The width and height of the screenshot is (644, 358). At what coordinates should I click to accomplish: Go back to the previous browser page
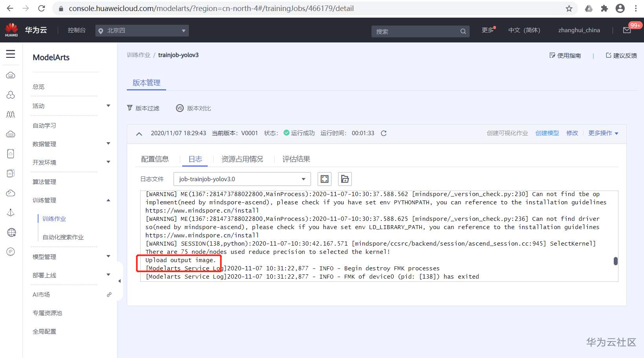coord(10,8)
